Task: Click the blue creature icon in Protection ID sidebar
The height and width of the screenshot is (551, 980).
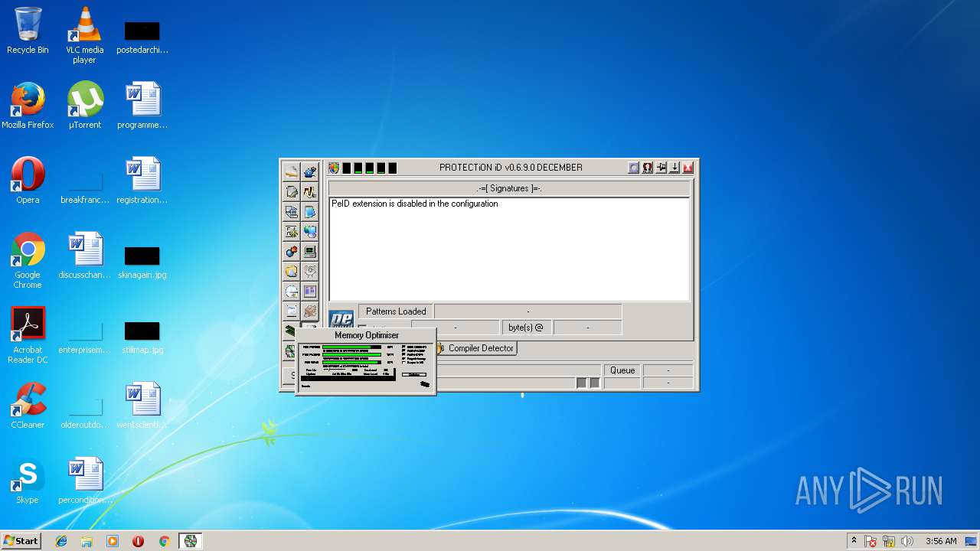Action: click(309, 171)
